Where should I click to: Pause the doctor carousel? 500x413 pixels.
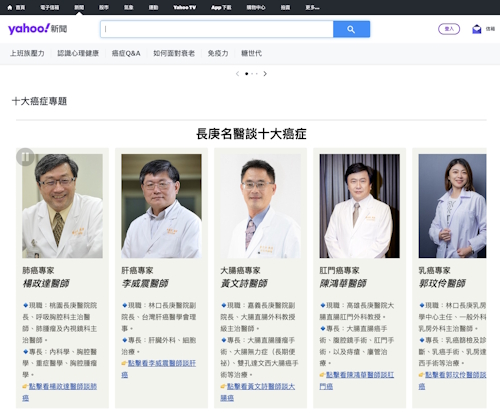pos(25,157)
